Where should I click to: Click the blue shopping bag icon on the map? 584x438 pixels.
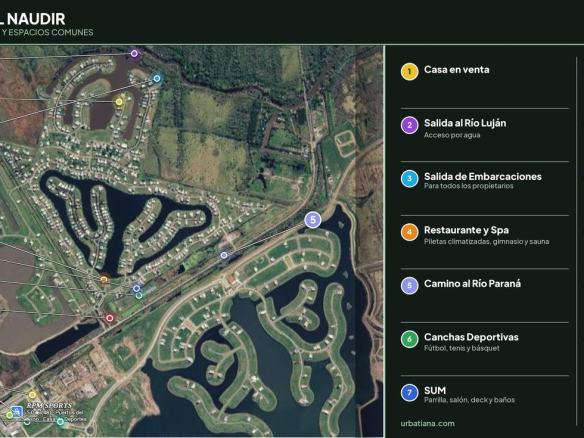point(16,412)
